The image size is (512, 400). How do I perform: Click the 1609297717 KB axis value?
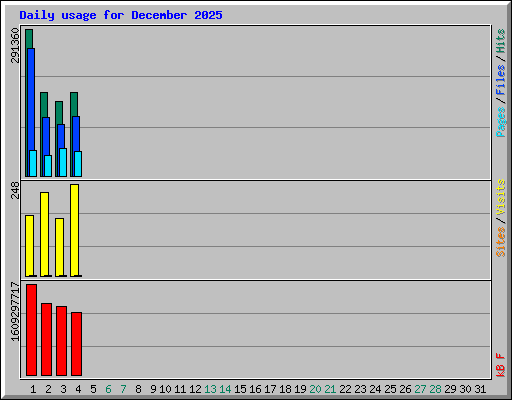coord(15,311)
